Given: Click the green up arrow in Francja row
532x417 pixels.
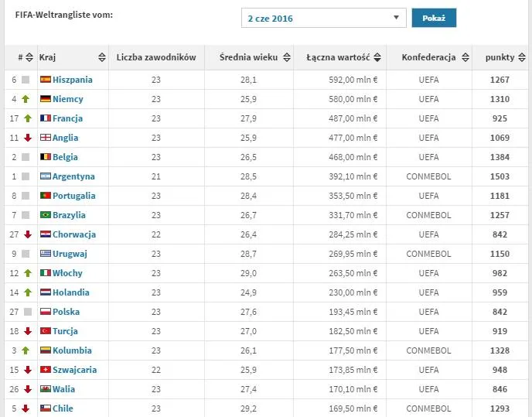Looking at the screenshot, I should (x=28, y=118).
